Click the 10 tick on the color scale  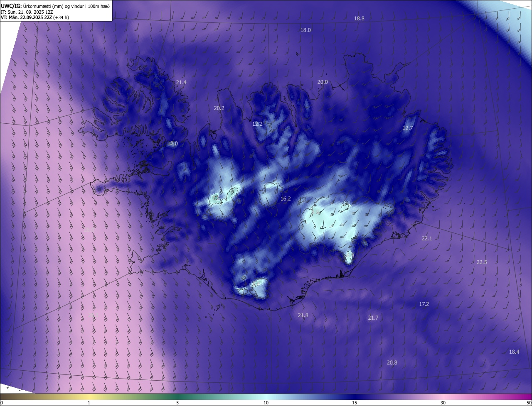[x=266, y=403]
